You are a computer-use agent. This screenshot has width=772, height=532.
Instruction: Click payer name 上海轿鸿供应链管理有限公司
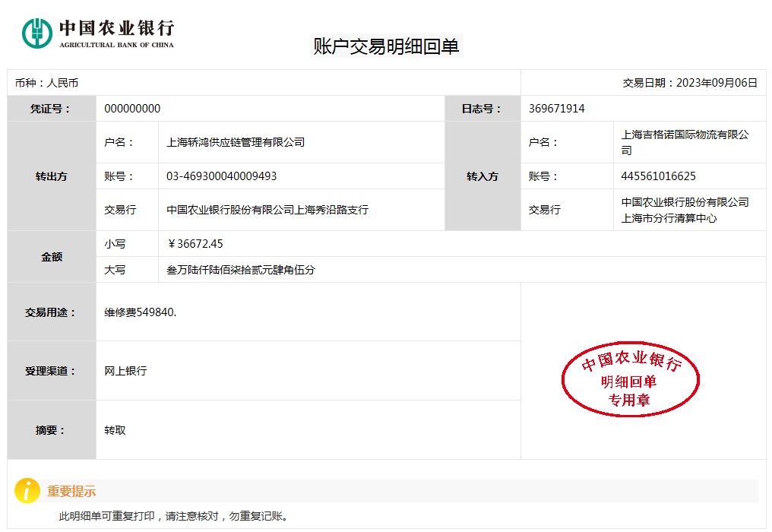click(x=236, y=142)
